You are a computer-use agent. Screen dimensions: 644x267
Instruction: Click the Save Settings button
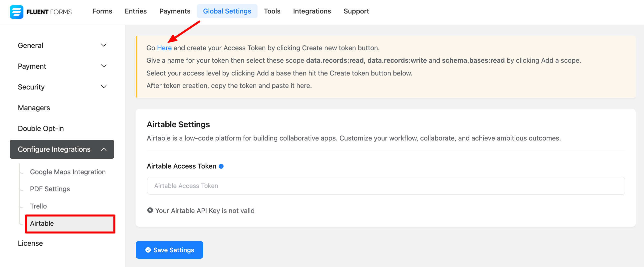click(169, 250)
